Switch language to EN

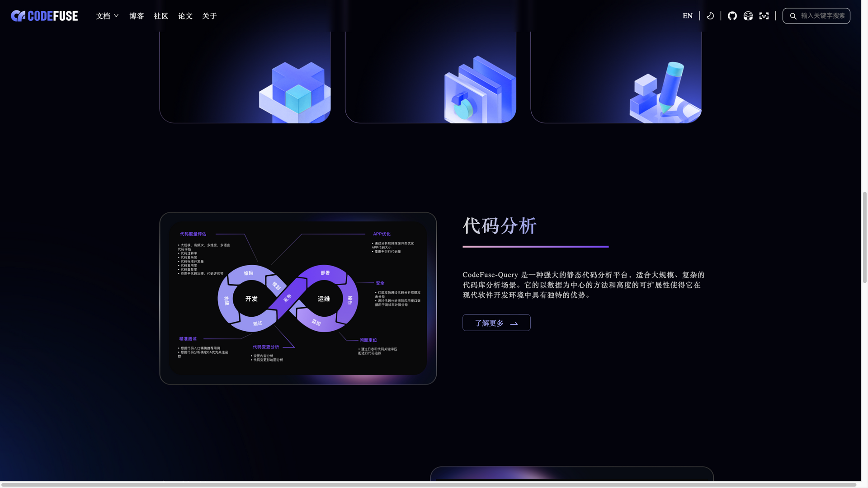pos(688,16)
